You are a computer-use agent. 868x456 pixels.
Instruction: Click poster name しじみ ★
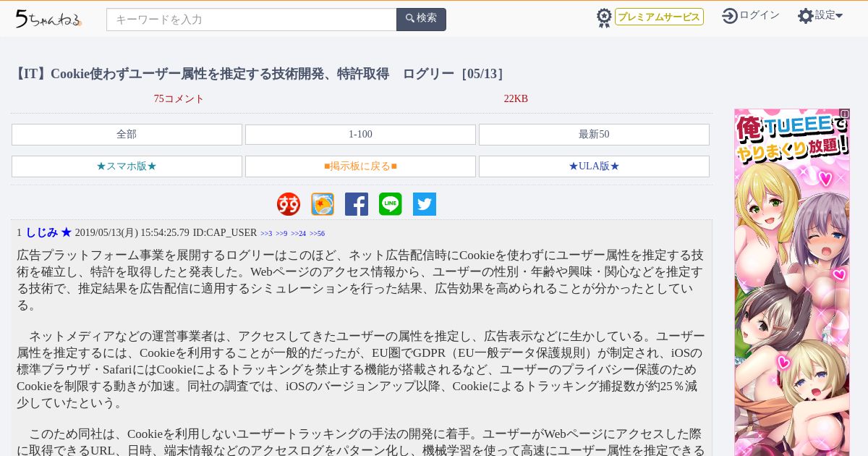coord(48,232)
